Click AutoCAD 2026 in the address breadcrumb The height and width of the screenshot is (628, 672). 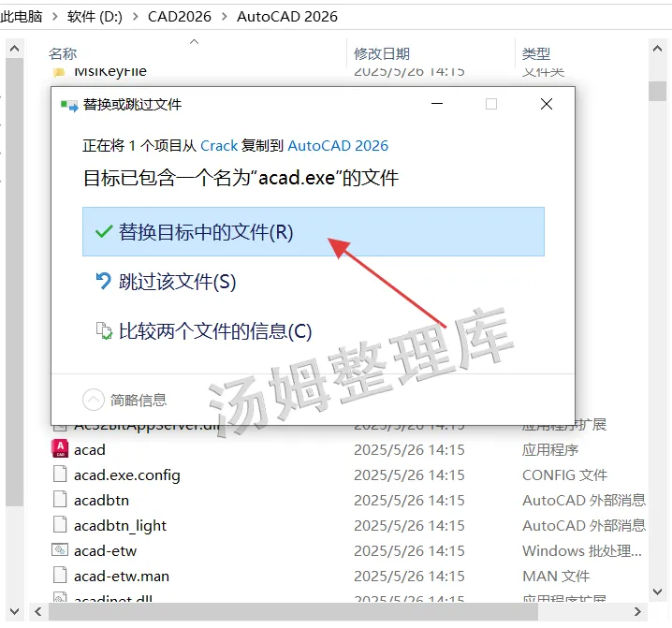click(286, 16)
